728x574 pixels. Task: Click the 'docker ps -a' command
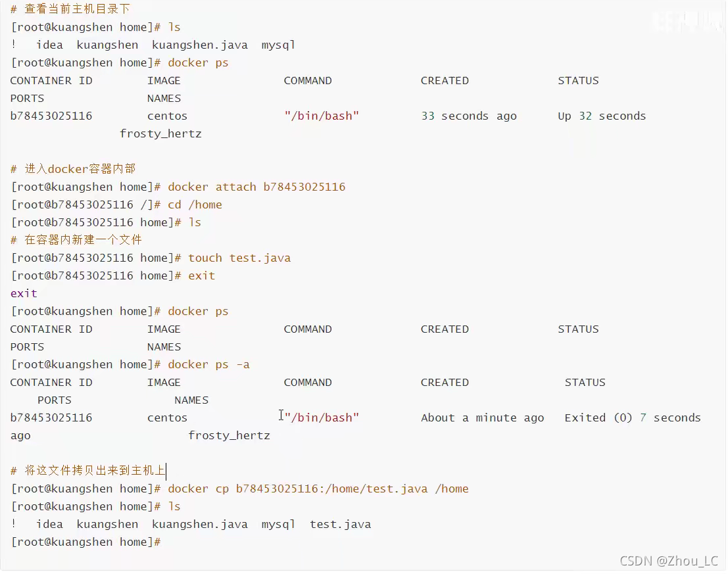coord(208,365)
